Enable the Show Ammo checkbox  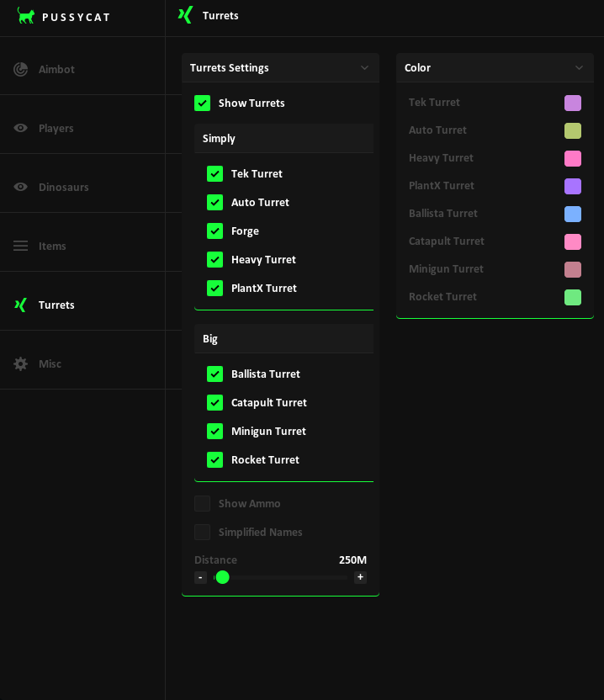click(x=203, y=504)
